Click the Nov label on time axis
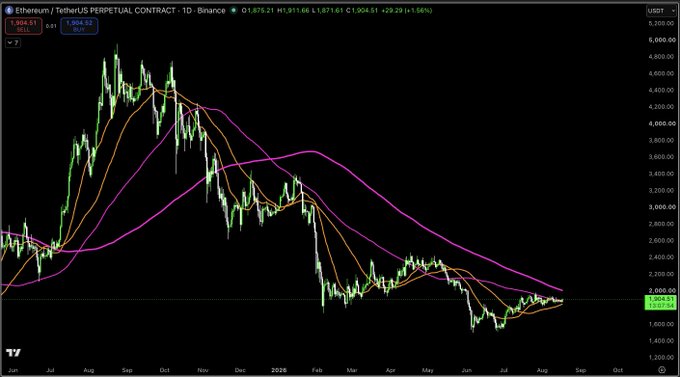The image size is (680, 377). point(203,370)
